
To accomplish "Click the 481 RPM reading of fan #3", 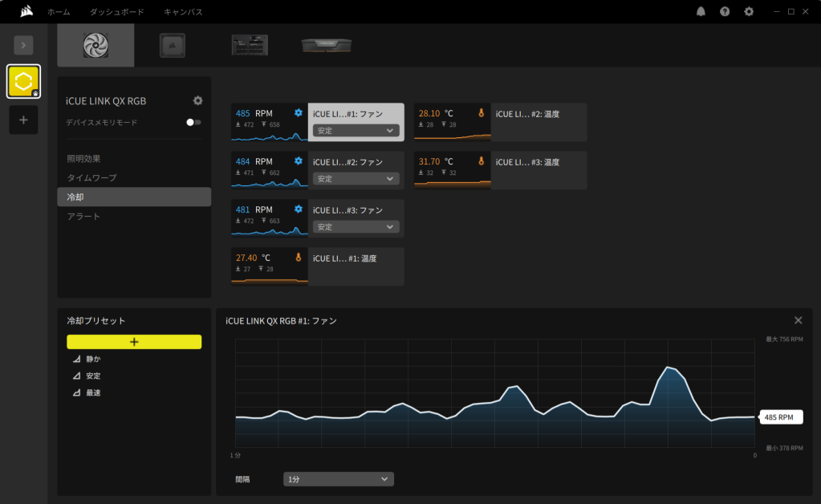I will click(254, 209).
